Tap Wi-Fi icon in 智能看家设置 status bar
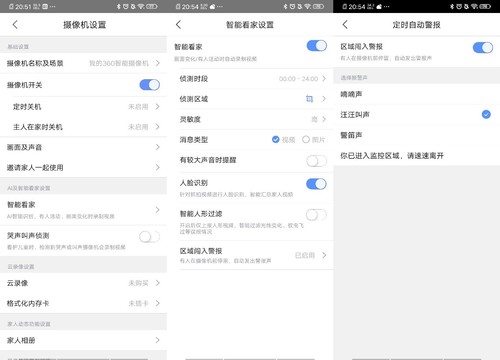The image size is (500, 360). (x=308, y=6)
